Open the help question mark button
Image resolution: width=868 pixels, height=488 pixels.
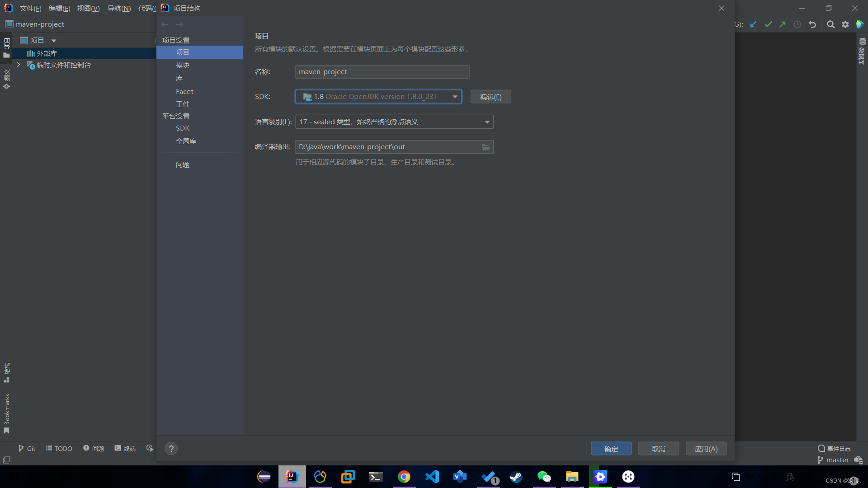(171, 449)
